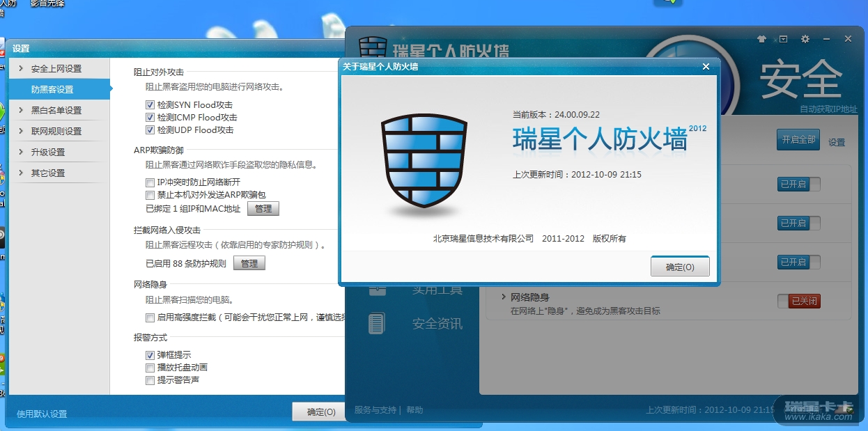Click 报警方式 section heading
868x431 pixels.
[150, 338]
